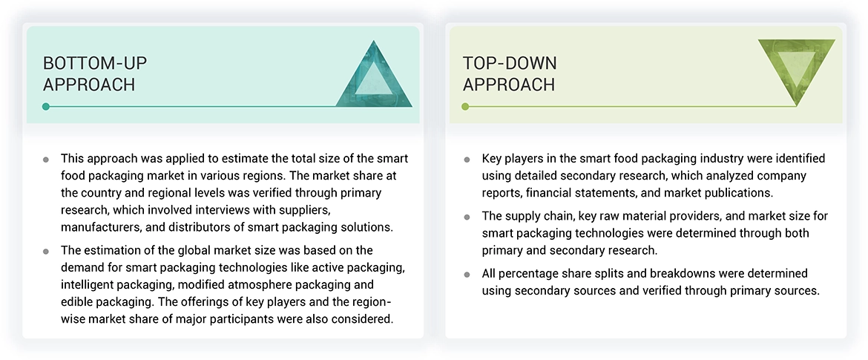Click the teal dot under Bottom-Up Approach
The height and width of the screenshot is (360, 868).
click(46, 107)
